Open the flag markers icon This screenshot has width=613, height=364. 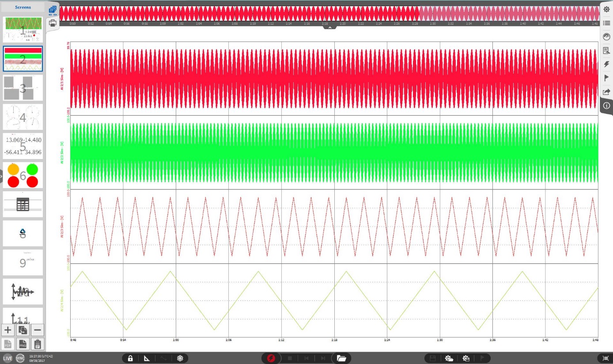click(606, 78)
